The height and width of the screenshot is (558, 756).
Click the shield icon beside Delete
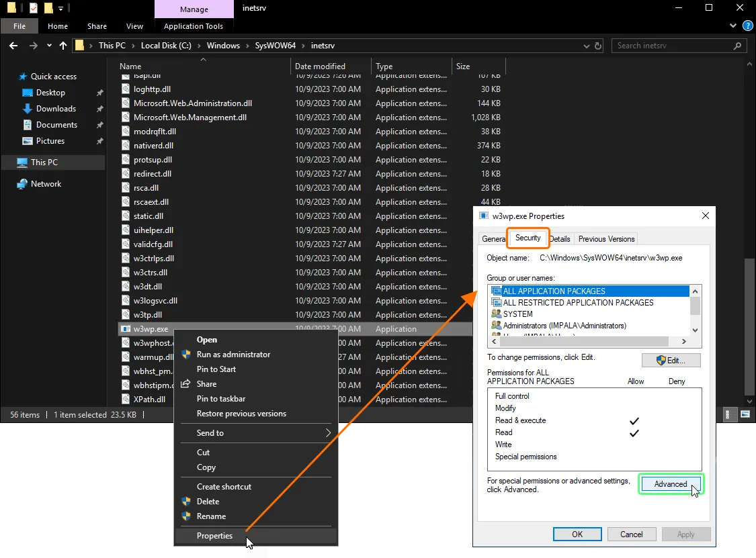click(186, 502)
